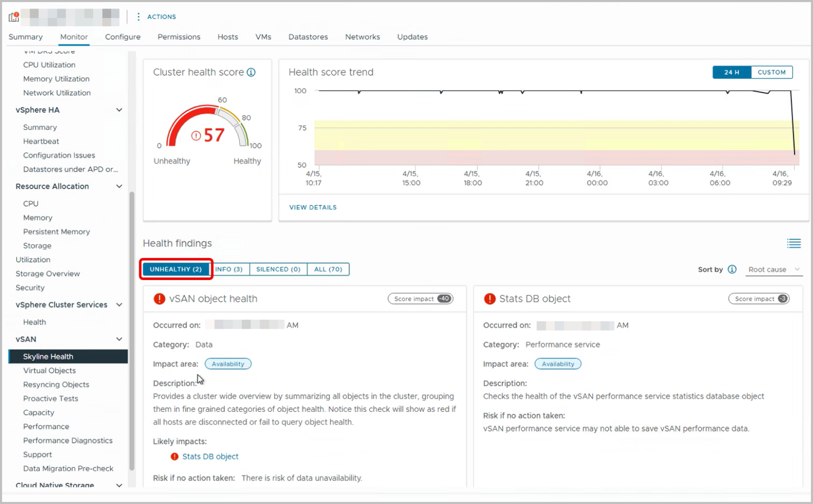Open the ACTIONS menu
Screen dimensions: 813x504
[160, 16]
